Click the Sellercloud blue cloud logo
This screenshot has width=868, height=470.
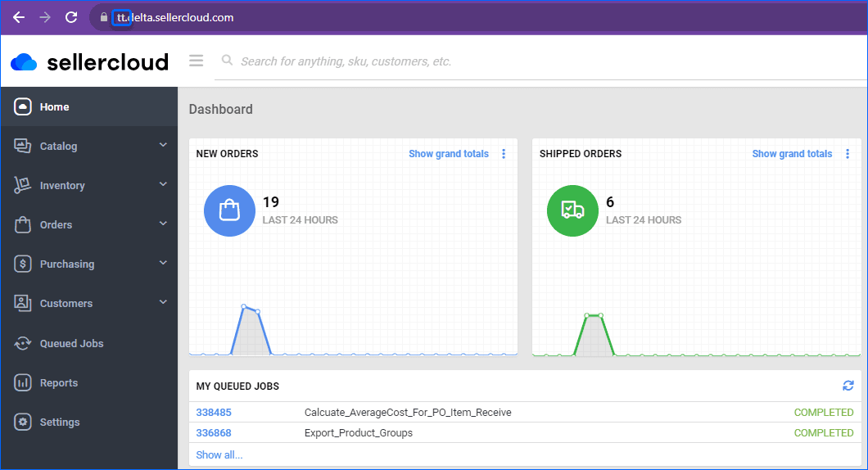pos(24,62)
